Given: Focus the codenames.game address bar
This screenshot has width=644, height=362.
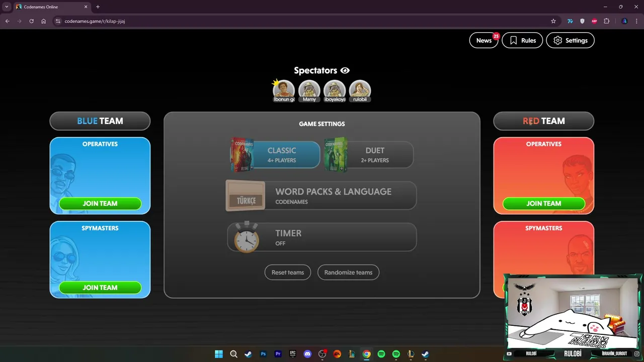Looking at the screenshot, I should click(x=302, y=21).
